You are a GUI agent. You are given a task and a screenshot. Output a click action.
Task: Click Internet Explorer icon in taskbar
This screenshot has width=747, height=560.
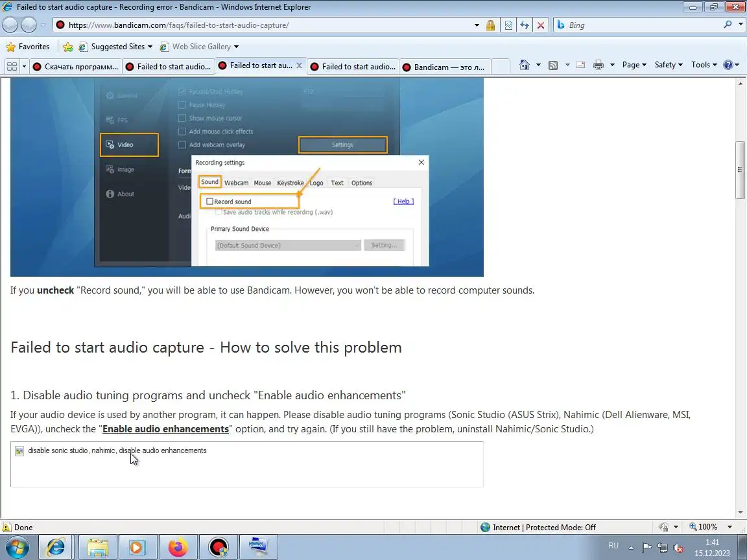point(56,547)
